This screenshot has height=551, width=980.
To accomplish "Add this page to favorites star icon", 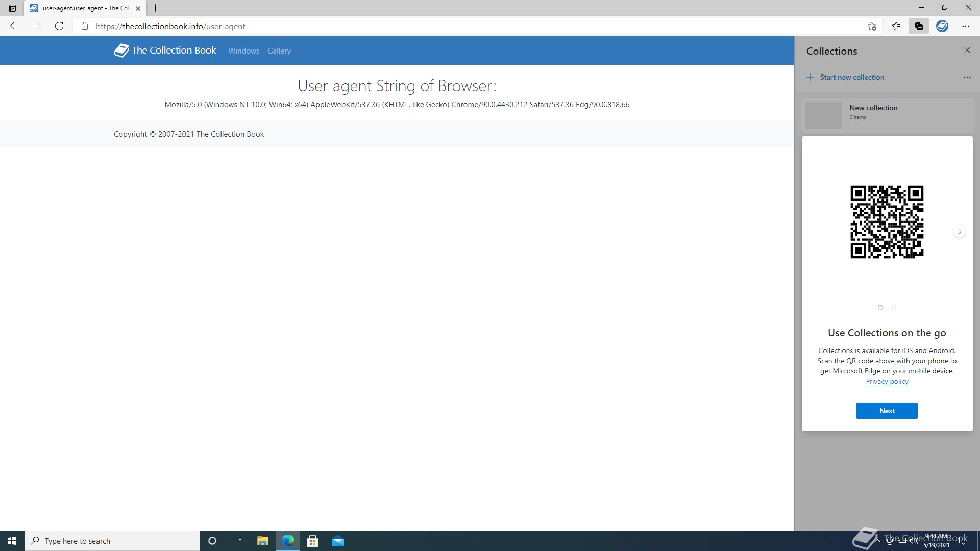I will coord(872,26).
